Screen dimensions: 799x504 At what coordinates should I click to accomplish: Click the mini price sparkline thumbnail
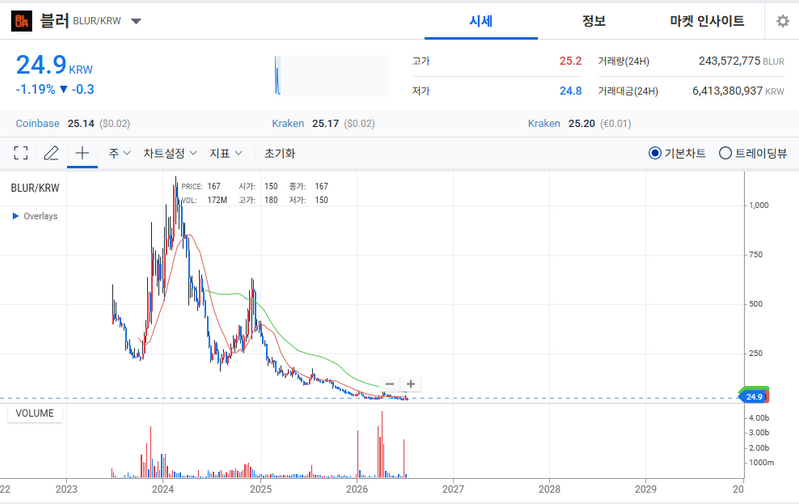[331, 75]
